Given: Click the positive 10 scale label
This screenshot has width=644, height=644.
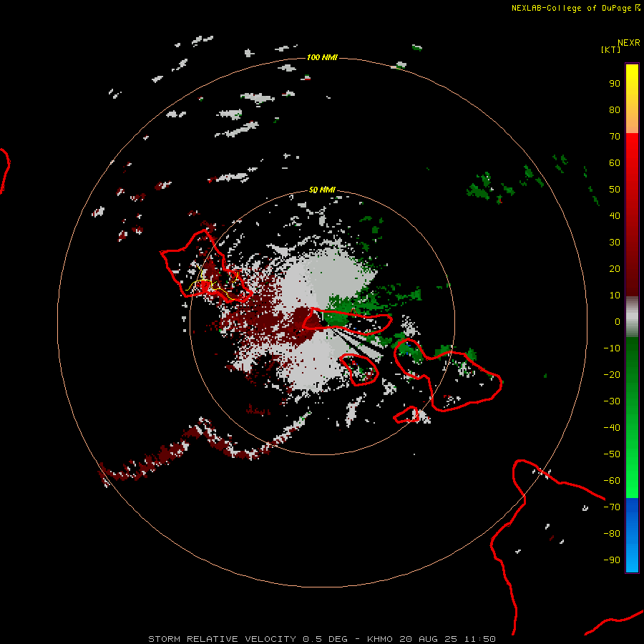Looking at the screenshot, I should [615, 296].
